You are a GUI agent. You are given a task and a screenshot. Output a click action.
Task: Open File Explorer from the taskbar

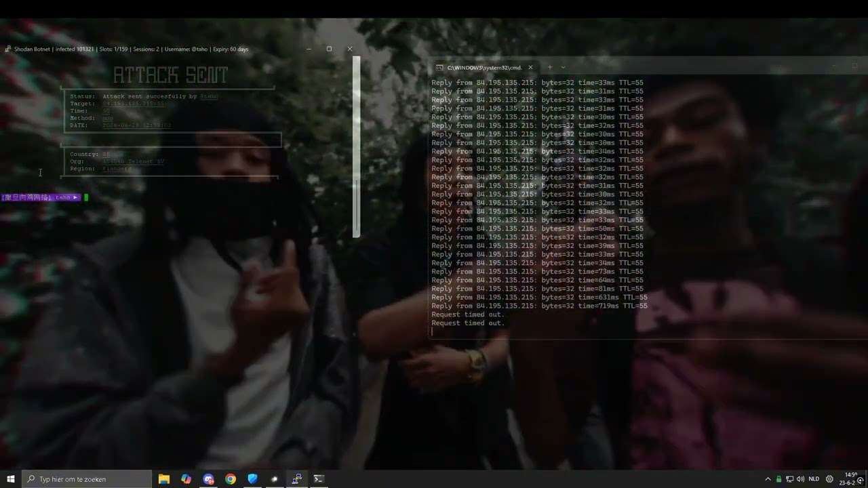tap(164, 479)
